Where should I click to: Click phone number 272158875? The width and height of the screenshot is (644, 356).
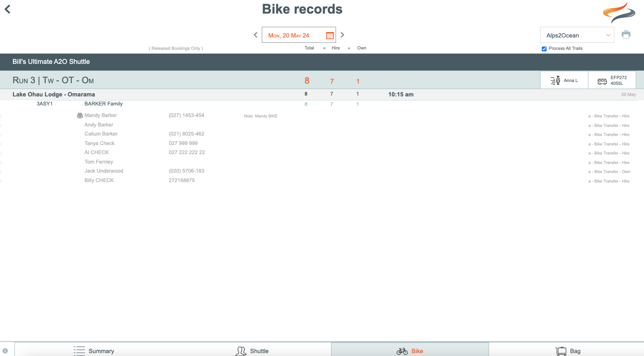coord(182,180)
